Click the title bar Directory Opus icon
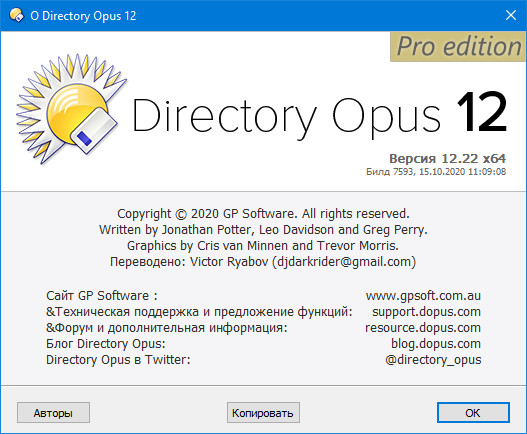 pos(16,15)
